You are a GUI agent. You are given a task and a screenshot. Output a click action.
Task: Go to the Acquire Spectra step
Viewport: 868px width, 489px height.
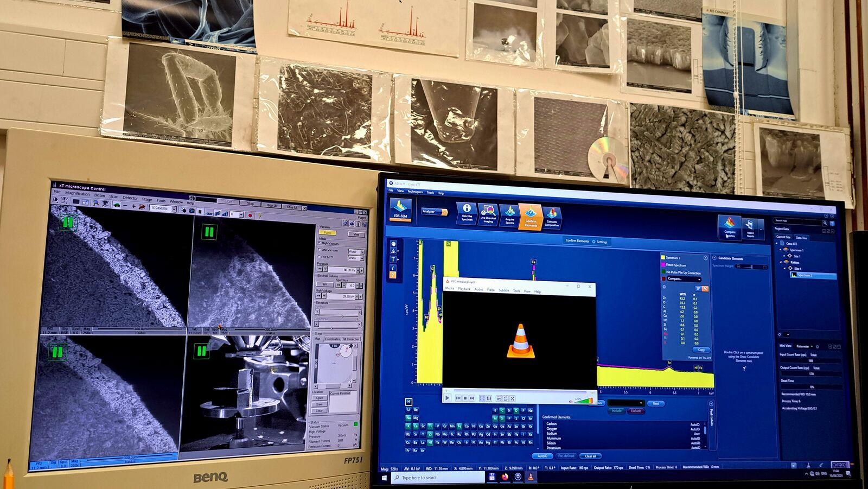tap(509, 215)
